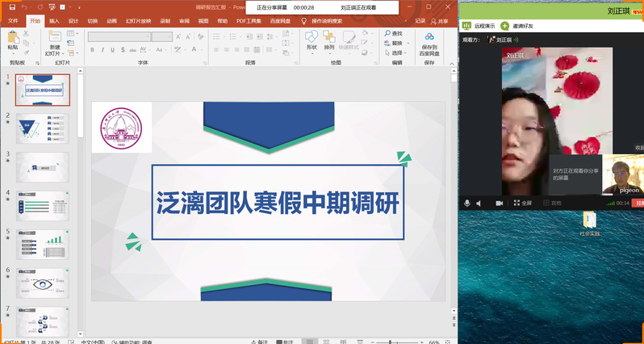Click the slide title text 泛漓团队寒假中期调研

click(x=278, y=202)
